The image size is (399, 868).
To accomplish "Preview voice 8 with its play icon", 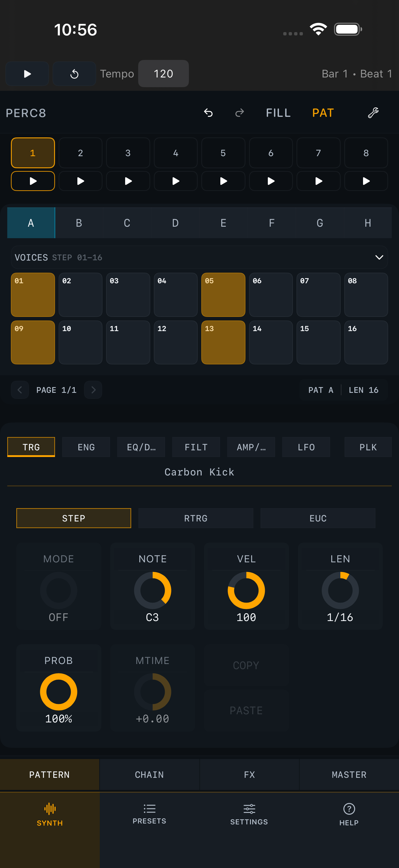I will tap(366, 181).
